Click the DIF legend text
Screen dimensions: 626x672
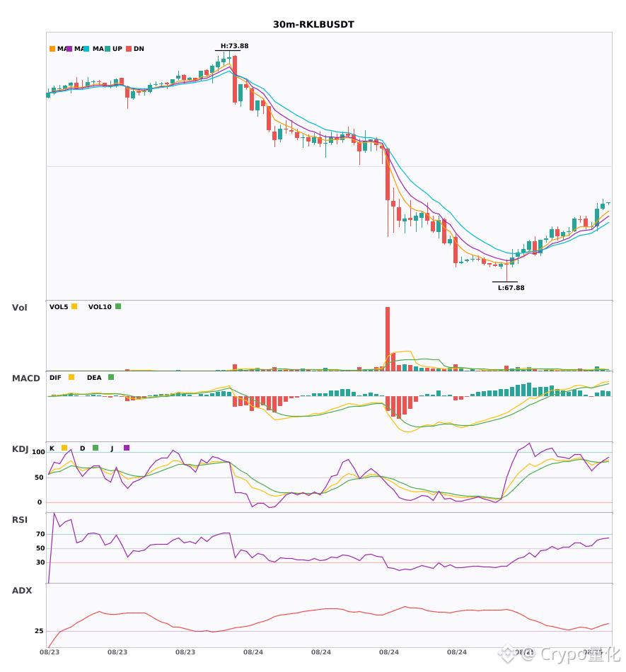[x=55, y=378]
